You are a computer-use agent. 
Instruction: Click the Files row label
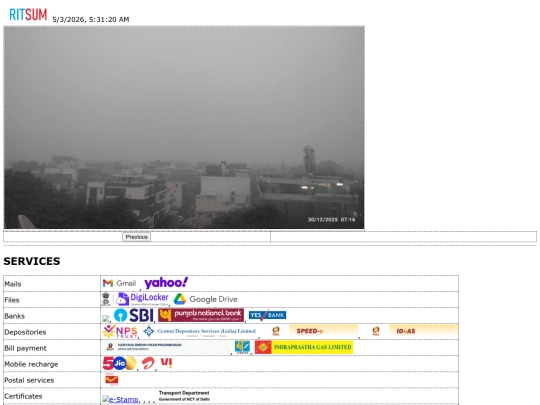(x=12, y=300)
